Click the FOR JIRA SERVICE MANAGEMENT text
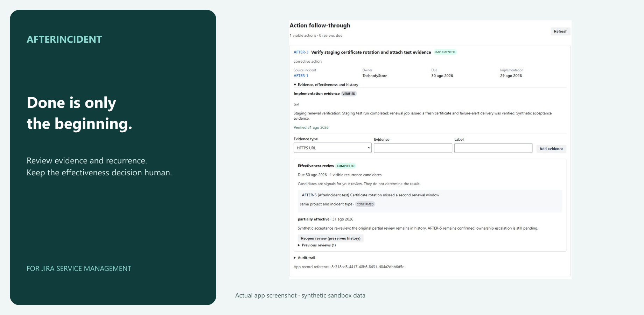This screenshot has width=644, height=315. pyautogui.click(x=79, y=268)
